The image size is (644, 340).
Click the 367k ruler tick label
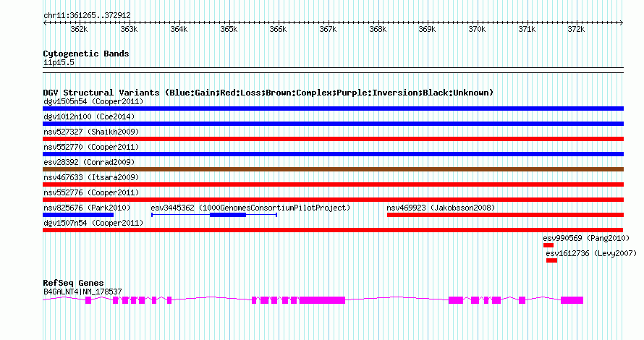(x=328, y=29)
